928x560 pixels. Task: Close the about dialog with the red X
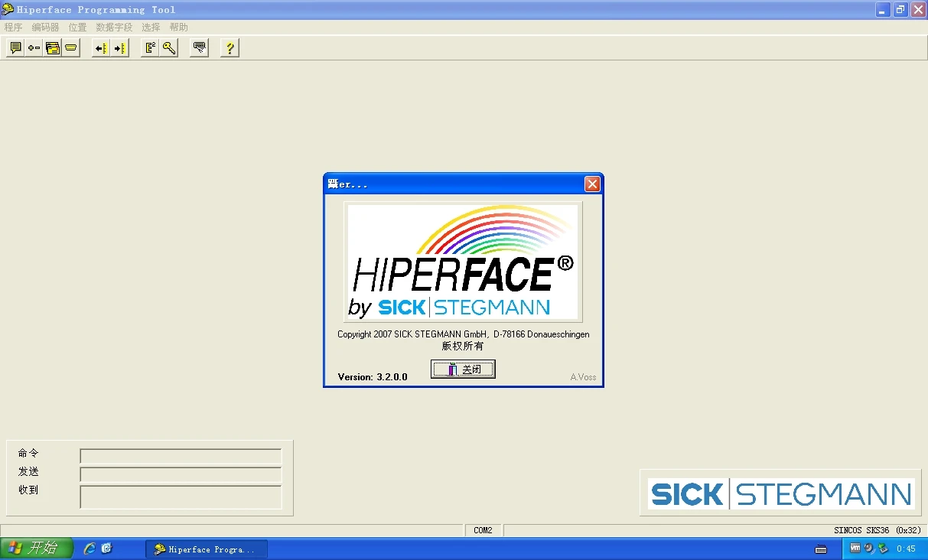pos(592,184)
